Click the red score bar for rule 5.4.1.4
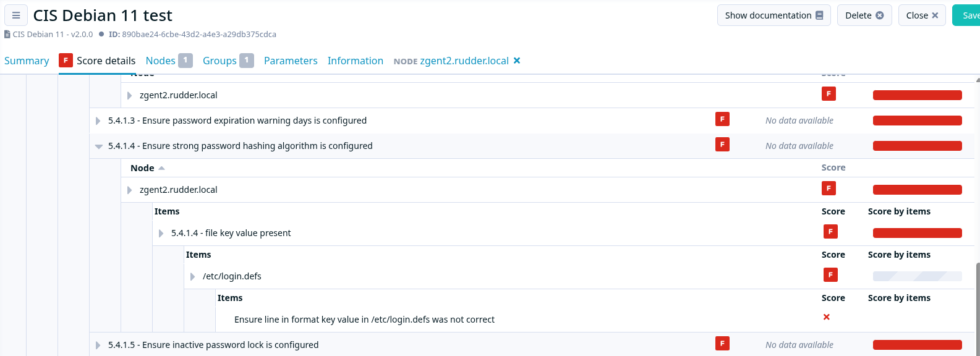This screenshot has width=980, height=356. coord(918,146)
